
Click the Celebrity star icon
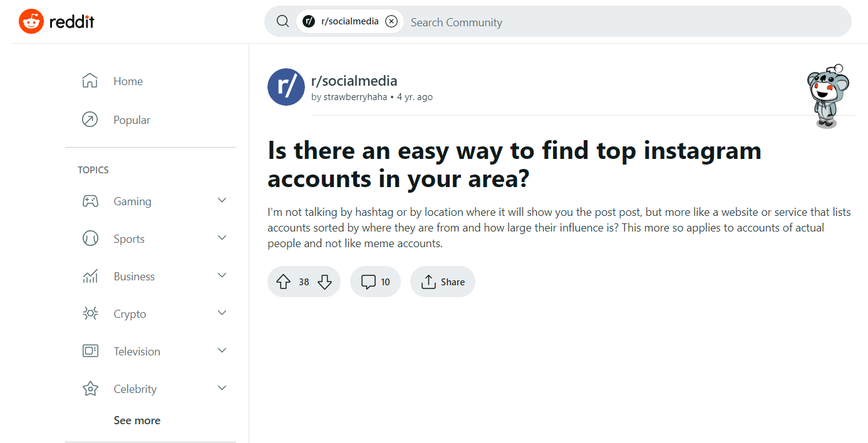(x=90, y=388)
